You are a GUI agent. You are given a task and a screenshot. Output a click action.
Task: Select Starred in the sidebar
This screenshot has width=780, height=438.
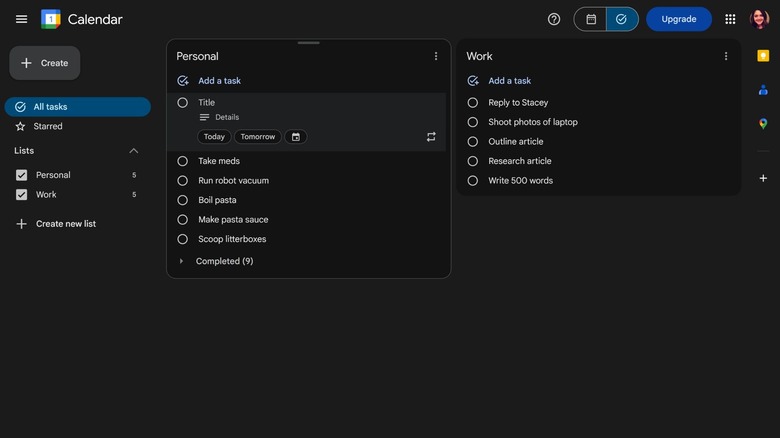pyautogui.click(x=48, y=127)
